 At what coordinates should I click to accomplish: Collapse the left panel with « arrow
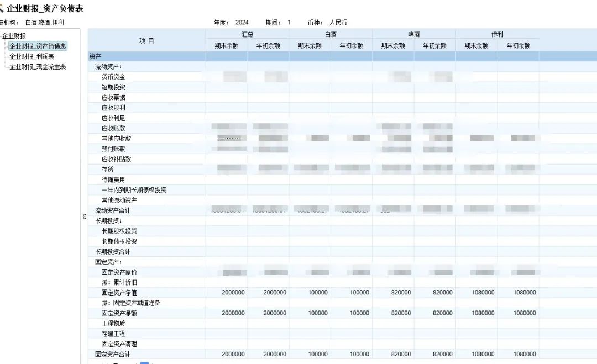pyautogui.click(x=84, y=217)
